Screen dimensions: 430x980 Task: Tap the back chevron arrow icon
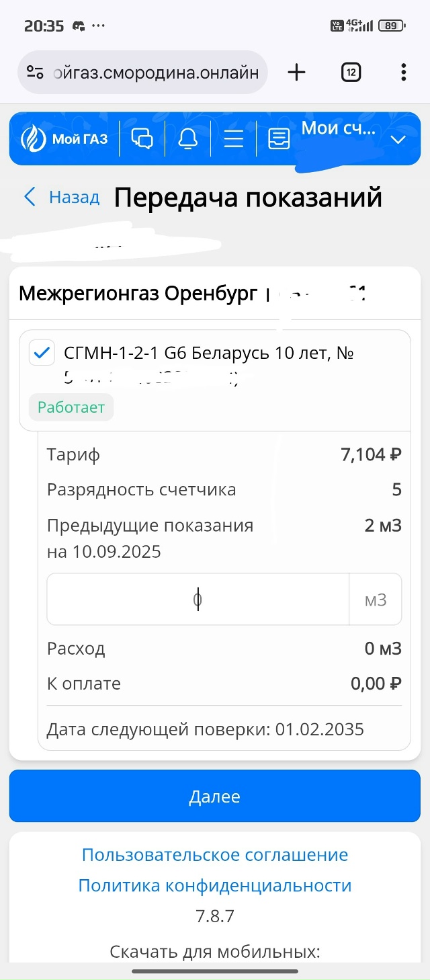coord(30,197)
